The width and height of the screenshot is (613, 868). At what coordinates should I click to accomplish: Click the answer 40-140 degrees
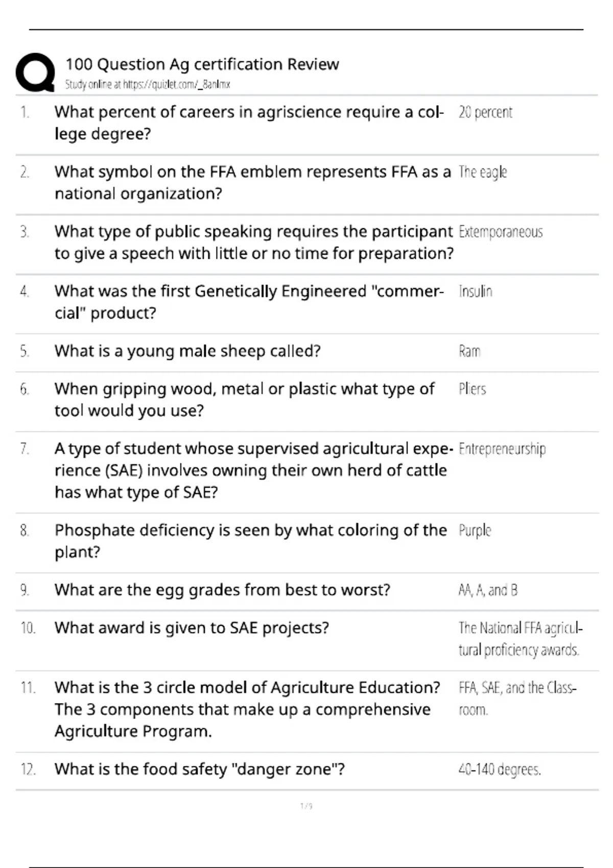[x=500, y=769]
